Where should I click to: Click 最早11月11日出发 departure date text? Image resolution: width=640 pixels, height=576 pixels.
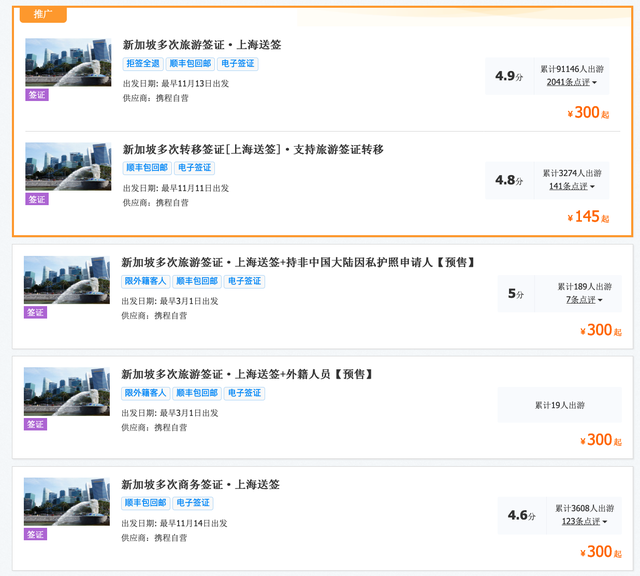point(195,188)
